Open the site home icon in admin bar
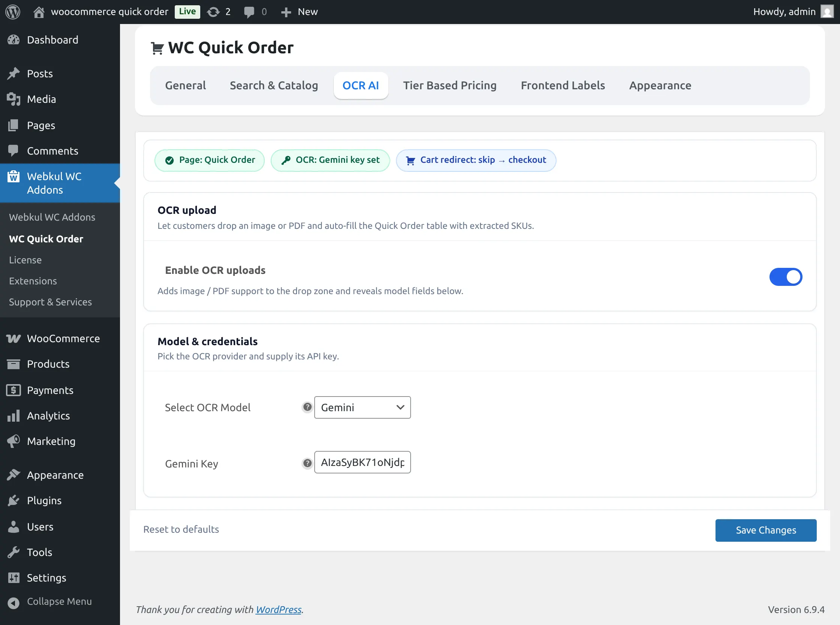The width and height of the screenshot is (840, 625). [x=39, y=12]
